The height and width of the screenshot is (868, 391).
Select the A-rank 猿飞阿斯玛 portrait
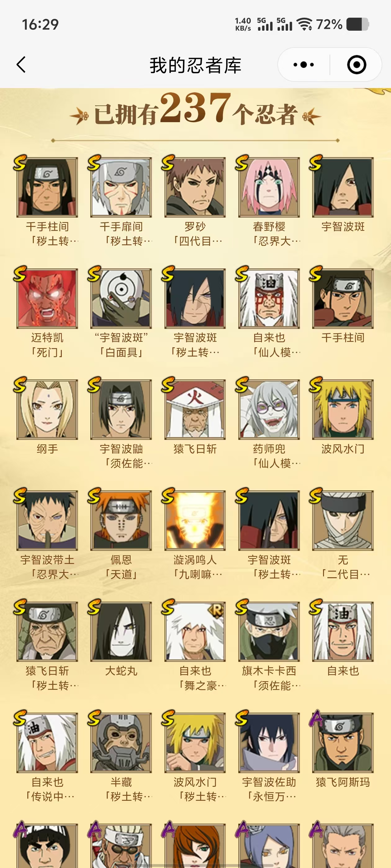(x=343, y=742)
